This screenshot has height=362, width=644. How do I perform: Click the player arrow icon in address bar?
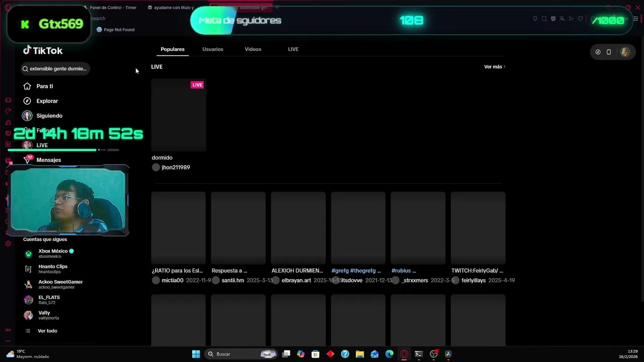click(x=571, y=19)
